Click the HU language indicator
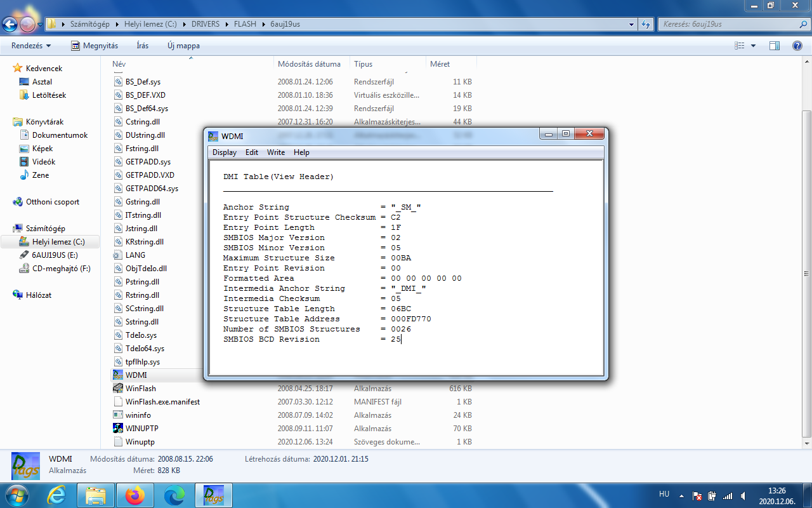Viewport: 812px width, 508px height. pyautogui.click(x=664, y=494)
